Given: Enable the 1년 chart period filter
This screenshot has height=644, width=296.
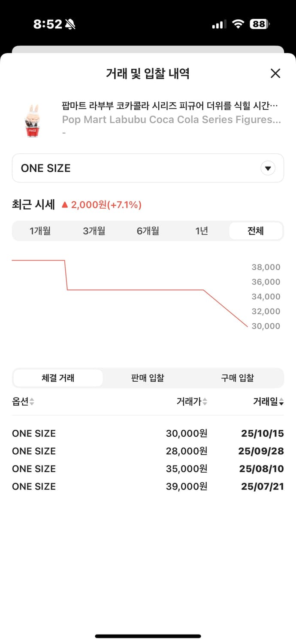Looking at the screenshot, I should point(202,231).
